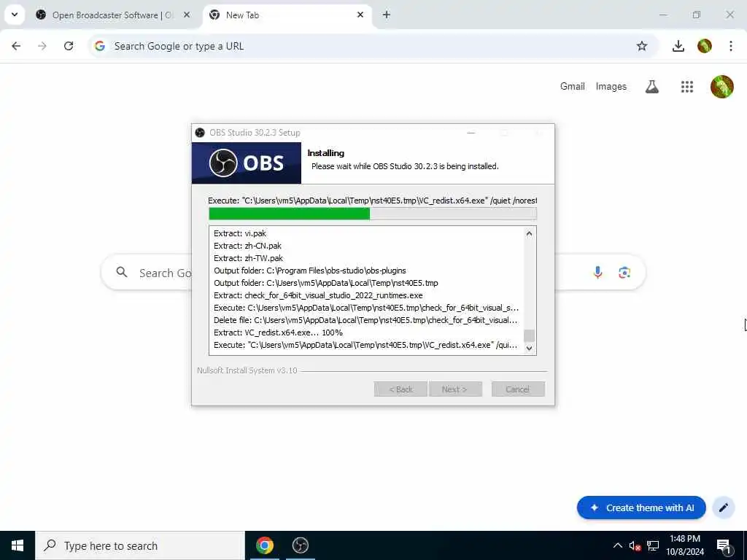This screenshot has height=560, width=747.
Task: Bookmark this tab with the star icon
Action: [642, 46]
